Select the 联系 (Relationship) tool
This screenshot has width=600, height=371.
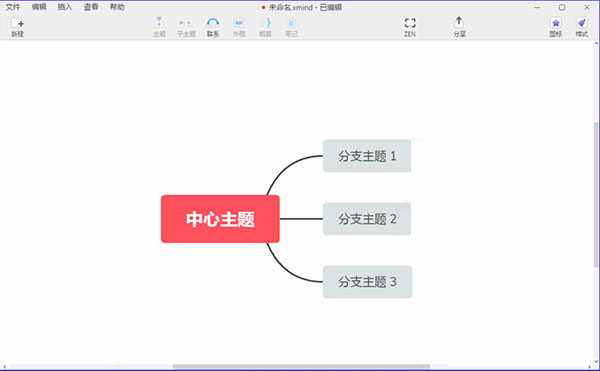(213, 27)
